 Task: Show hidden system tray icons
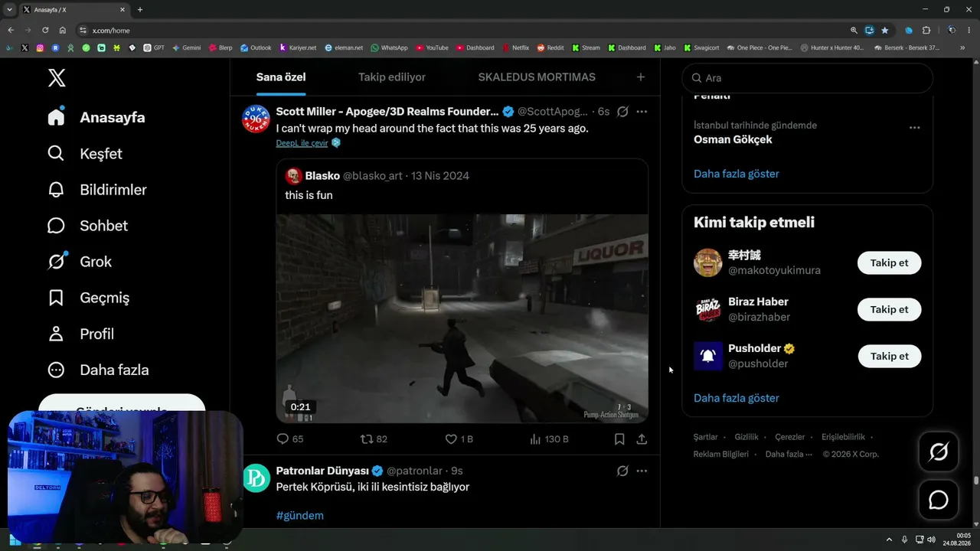pos(889,540)
